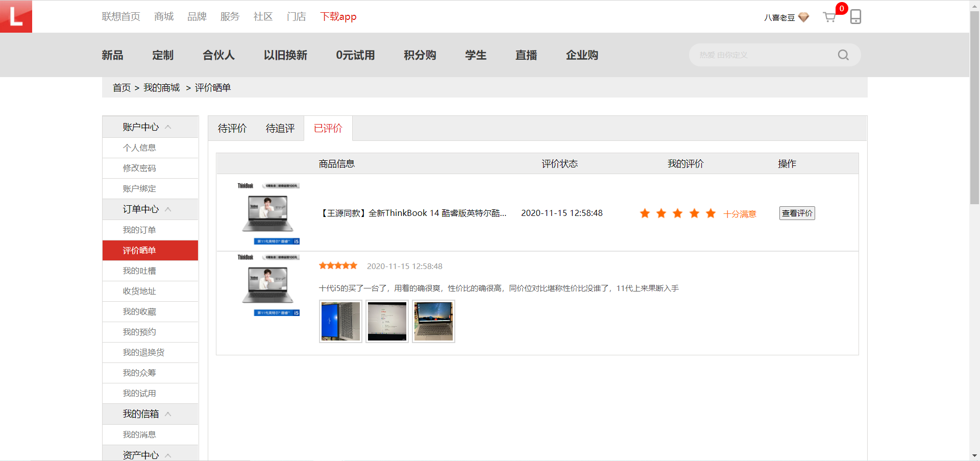
Task: Click 我的商城 in the breadcrumb
Action: [161, 88]
